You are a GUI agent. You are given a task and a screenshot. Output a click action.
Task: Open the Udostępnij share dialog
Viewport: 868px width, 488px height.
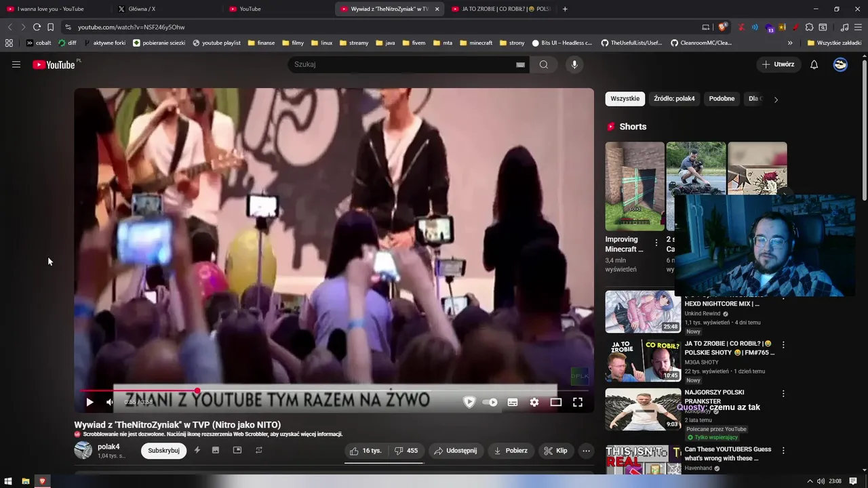[x=456, y=451]
